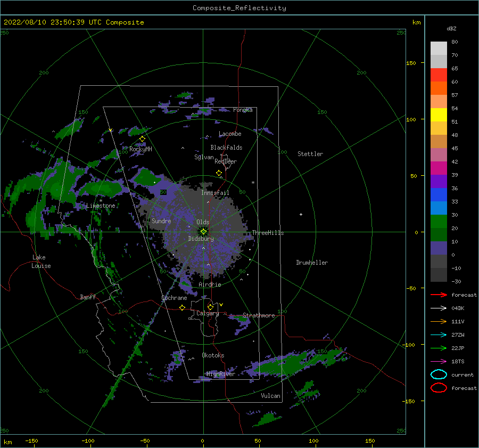Click the green 22JP arrow icon
The image size is (479, 448).
439,348
